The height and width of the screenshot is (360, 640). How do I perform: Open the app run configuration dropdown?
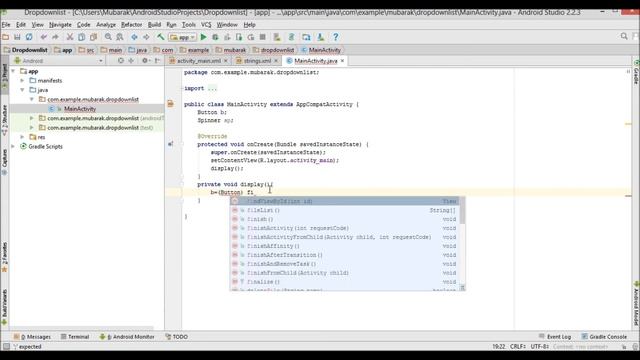[x=182, y=37]
